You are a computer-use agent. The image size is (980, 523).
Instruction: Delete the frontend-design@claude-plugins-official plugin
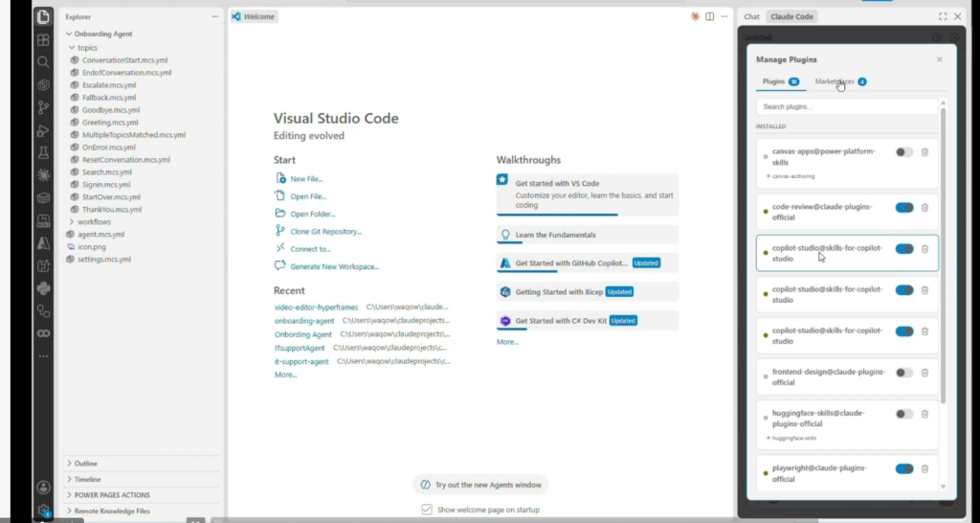925,373
